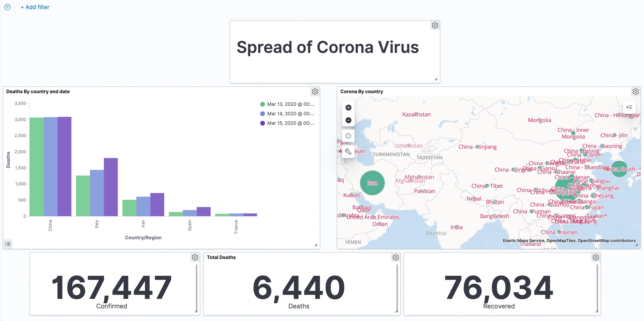Open Total Deaths panel gear menu
Image resolution: width=644 pixels, height=321 pixels.
coord(395,257)
